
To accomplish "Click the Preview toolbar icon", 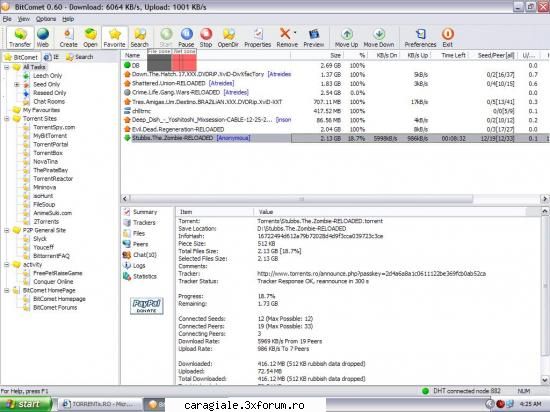I will tap(314, 37).
